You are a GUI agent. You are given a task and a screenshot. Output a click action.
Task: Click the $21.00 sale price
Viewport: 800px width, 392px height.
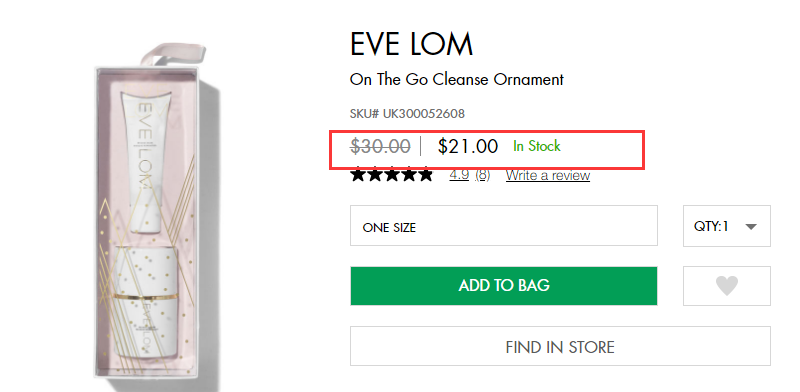click(468, 146)
